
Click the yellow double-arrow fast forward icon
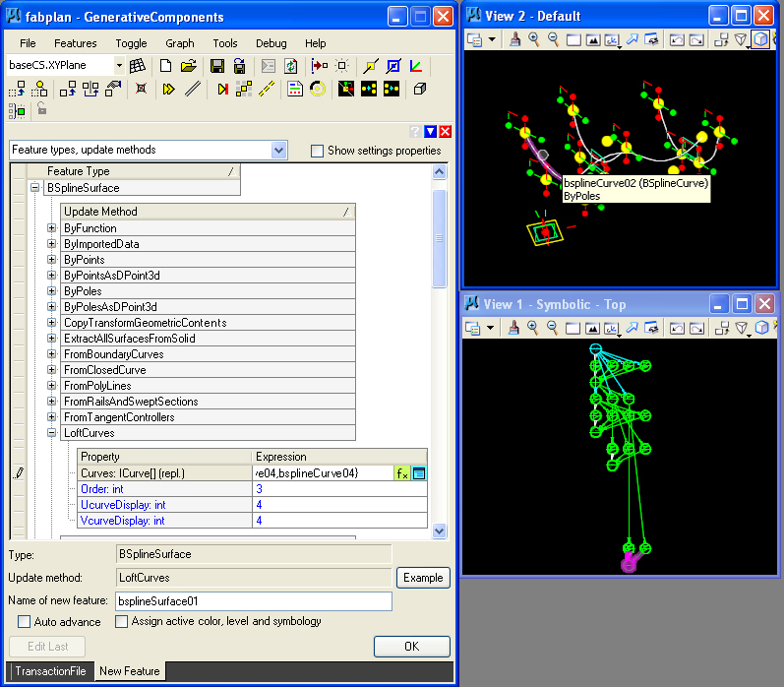[169, 89]
